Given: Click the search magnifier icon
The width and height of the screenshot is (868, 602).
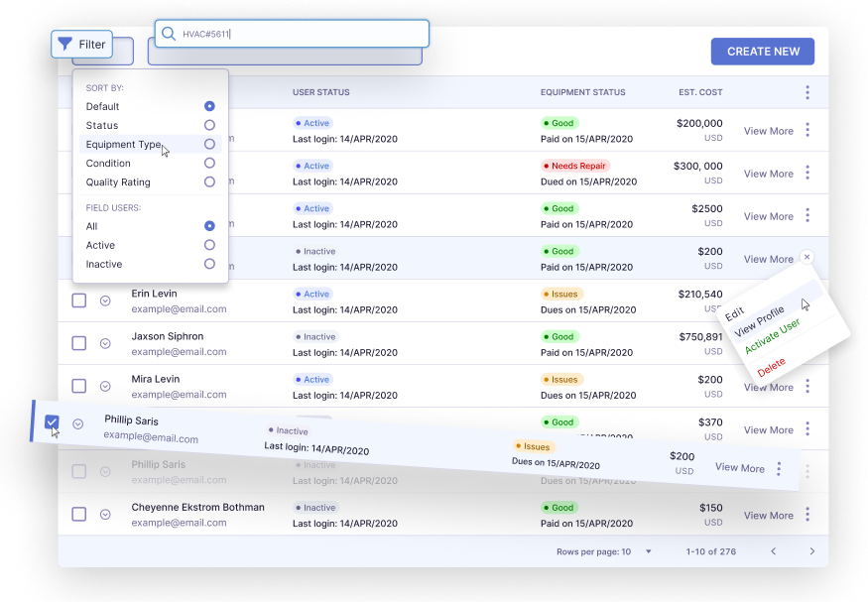Looking at the screenshot, I should [x=169, y=34].
